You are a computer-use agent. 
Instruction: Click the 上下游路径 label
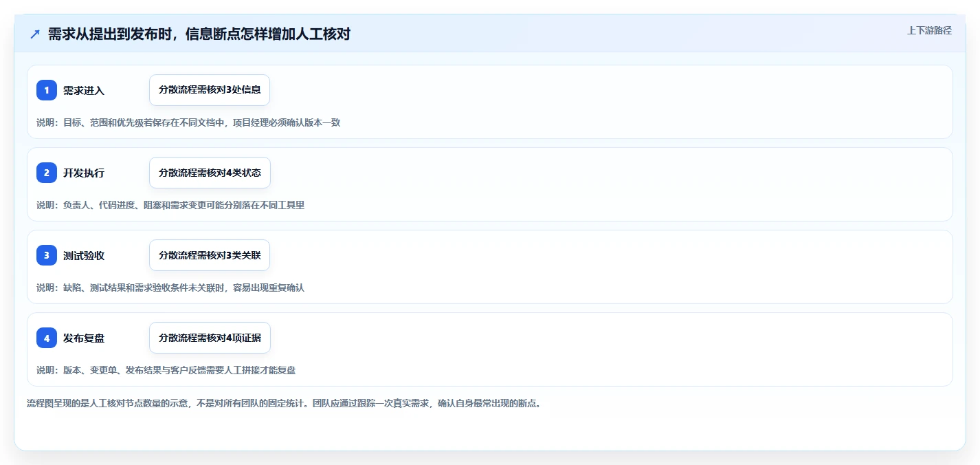coord(929,30)
